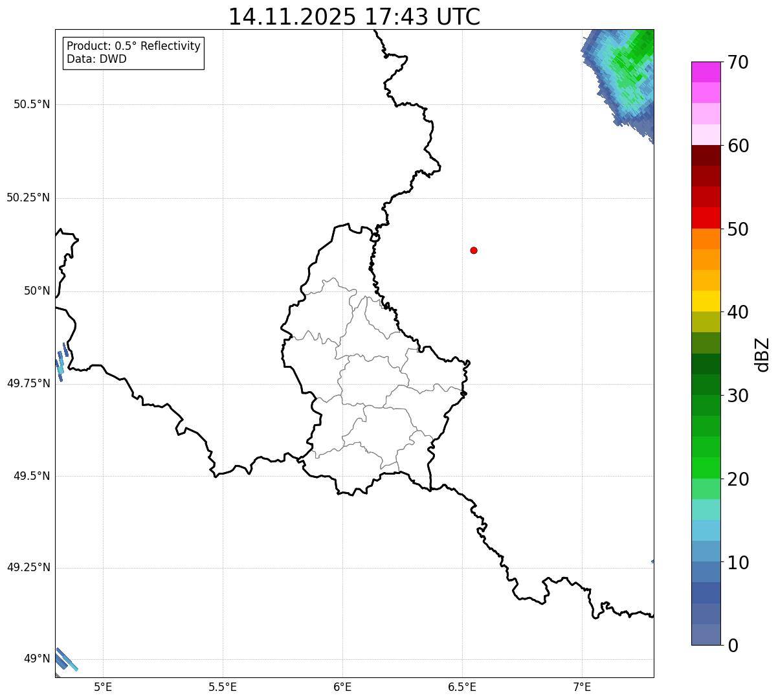The height and width of the screenshot is (700, 778).
Task: Click the 5°E longitude label
Action: (x=103, y=686)
